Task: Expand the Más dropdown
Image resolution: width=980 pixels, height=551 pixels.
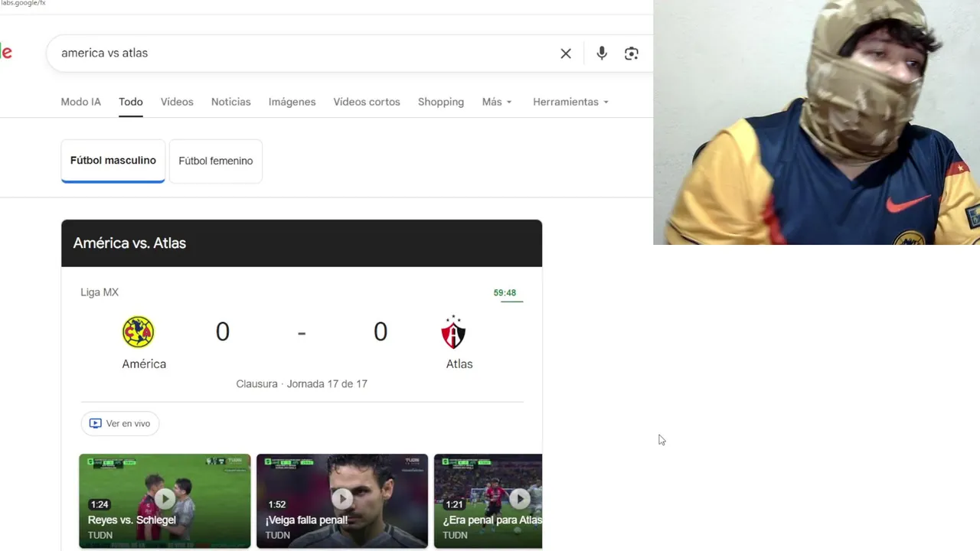Action: point(497,102)
